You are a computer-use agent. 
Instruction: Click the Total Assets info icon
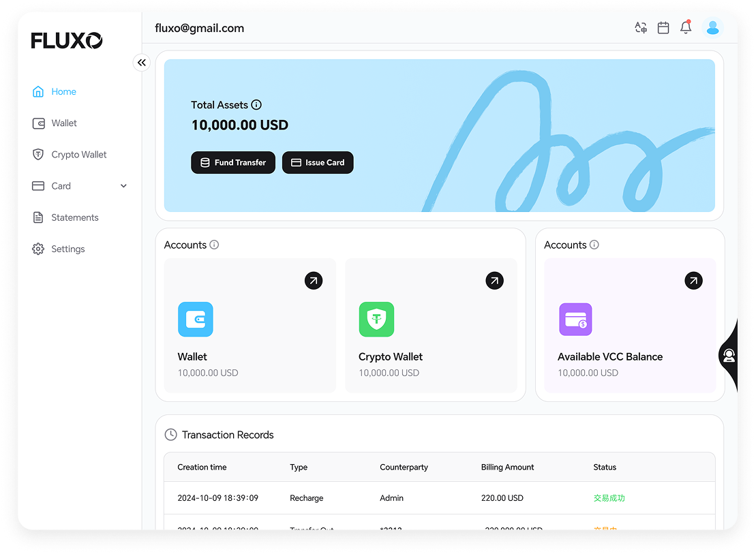tap(256, 105)
